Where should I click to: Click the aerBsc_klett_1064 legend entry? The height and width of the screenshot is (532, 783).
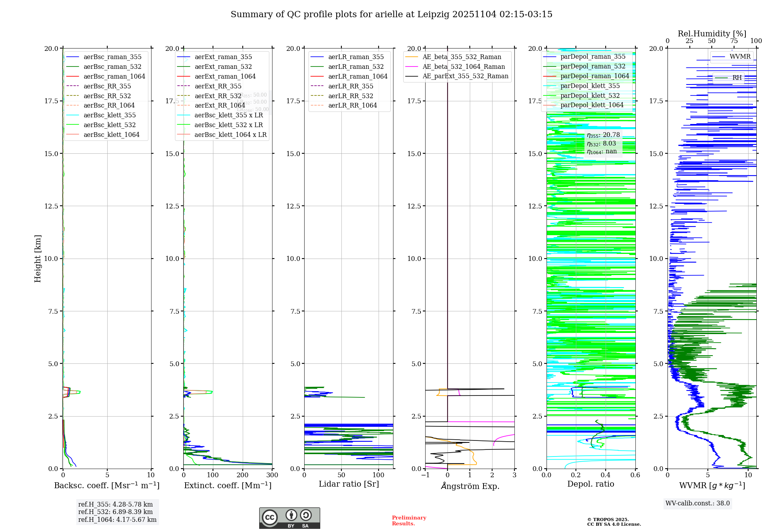[111, 135]
